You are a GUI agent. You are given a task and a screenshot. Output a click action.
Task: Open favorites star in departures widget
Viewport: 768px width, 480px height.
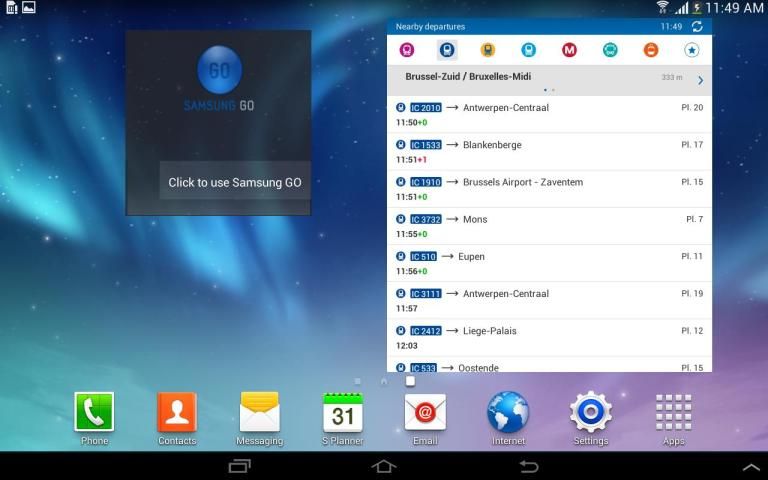point(691,50)
